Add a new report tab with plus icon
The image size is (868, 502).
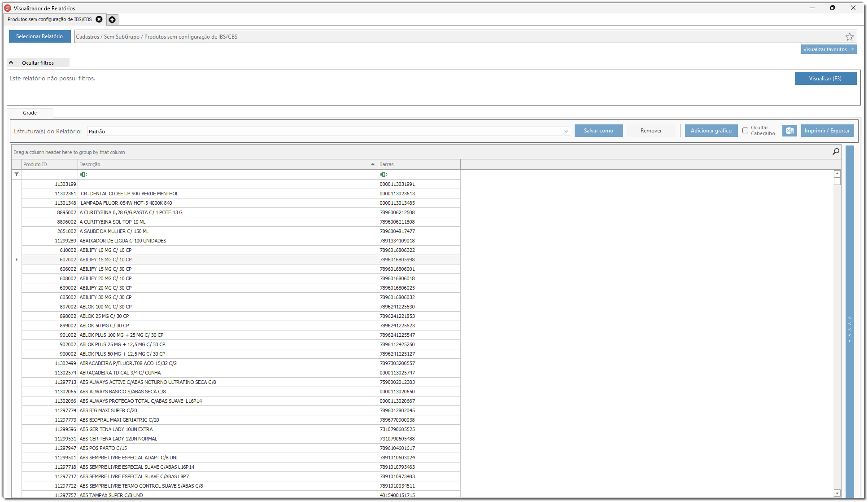pos(112,20)
